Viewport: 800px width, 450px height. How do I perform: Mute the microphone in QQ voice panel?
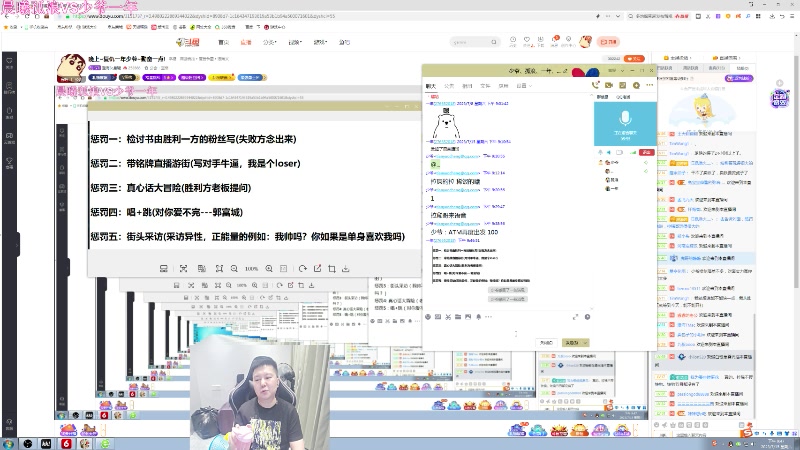pos(601,152)
